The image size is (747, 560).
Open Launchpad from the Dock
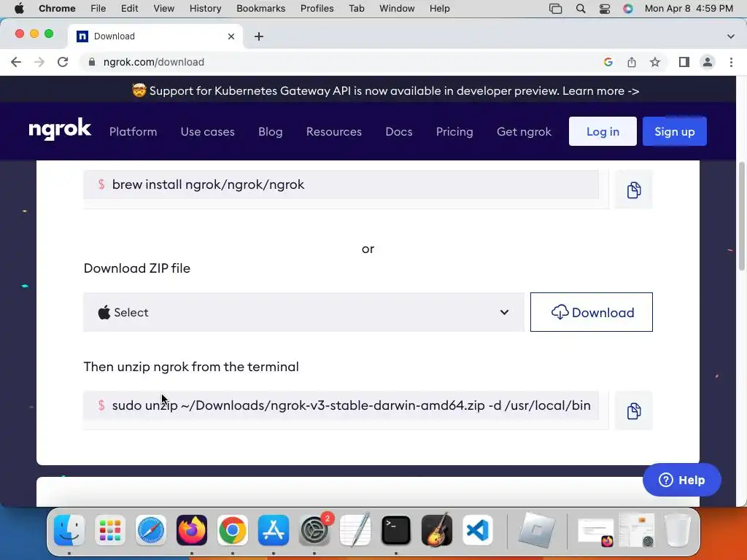tap(110, 529)
